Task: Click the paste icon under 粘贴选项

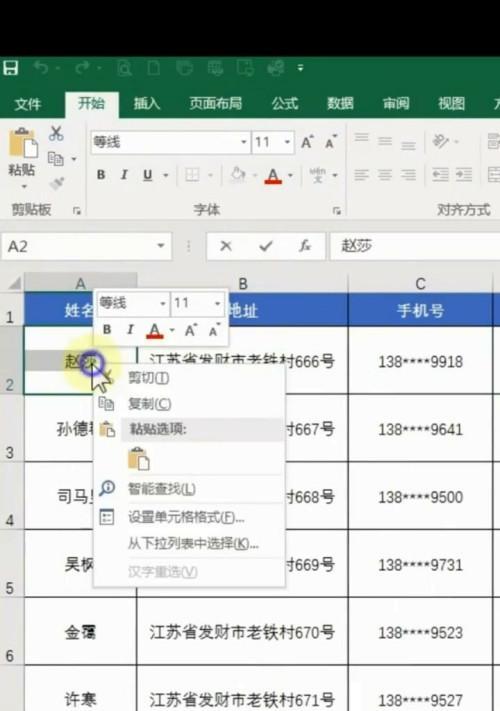Action: click(139, 458)
